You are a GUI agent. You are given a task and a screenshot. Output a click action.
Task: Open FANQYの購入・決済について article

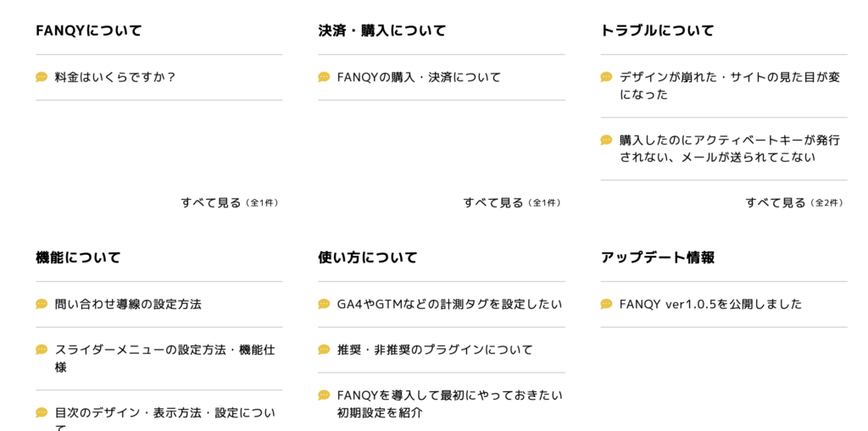(x=419, y=77)
